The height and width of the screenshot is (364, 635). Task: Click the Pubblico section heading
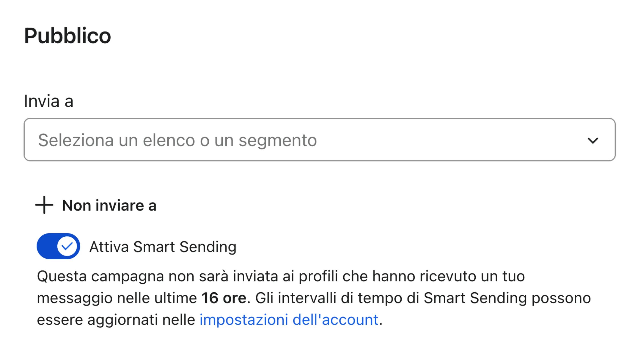[x=68, y=35]
